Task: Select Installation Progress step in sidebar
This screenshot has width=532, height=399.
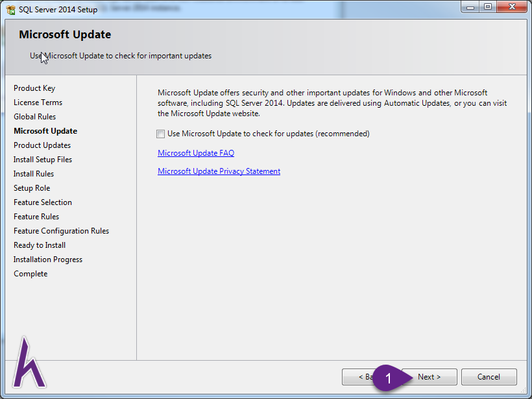Action: click(48, 260)
